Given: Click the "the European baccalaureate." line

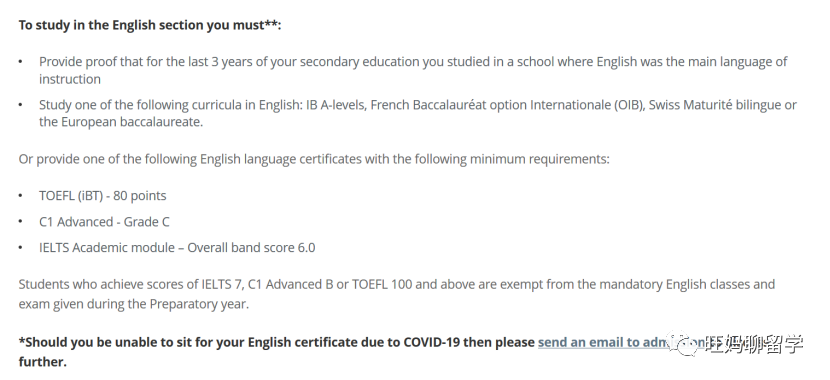Looking at the screenshot, I should tap(121, 122).
